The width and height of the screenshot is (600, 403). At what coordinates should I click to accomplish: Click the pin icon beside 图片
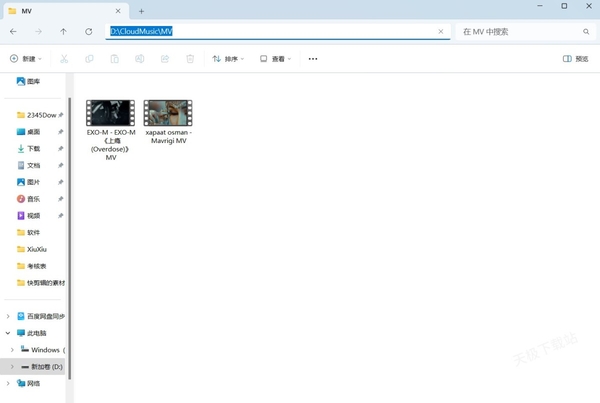point(60,182)
